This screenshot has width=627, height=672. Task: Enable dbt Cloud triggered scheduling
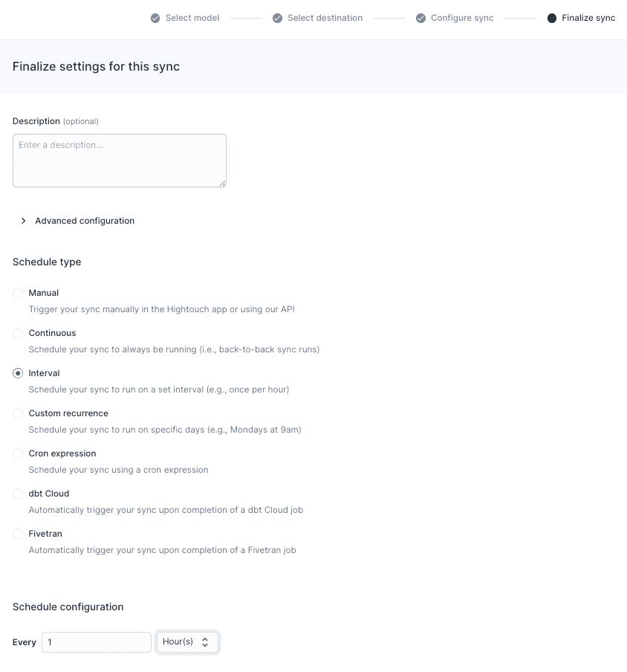(x=17, y=494)
